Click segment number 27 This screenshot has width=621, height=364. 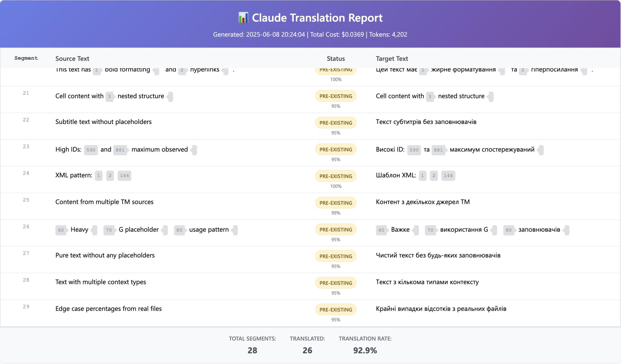pyautogui.click(x=26, y=253)
